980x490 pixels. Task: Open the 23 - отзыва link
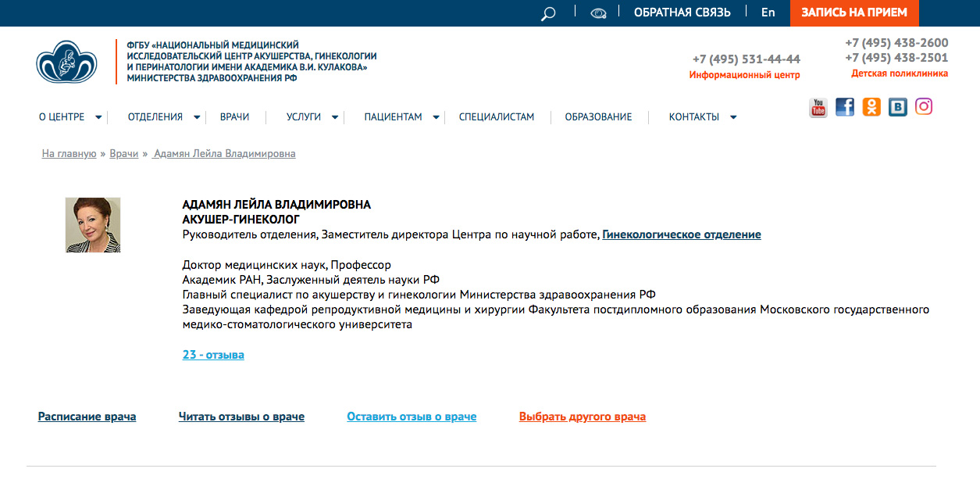[x=213, y=355]
